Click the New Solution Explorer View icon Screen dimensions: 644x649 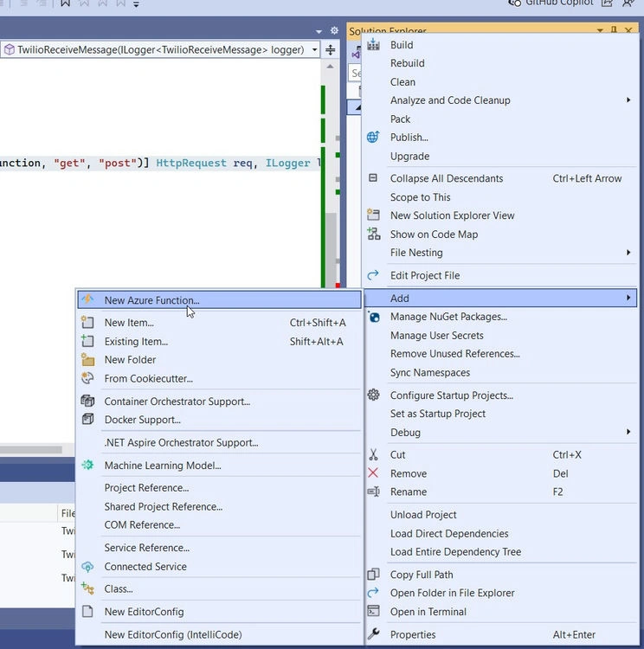(x=373, y=215)
